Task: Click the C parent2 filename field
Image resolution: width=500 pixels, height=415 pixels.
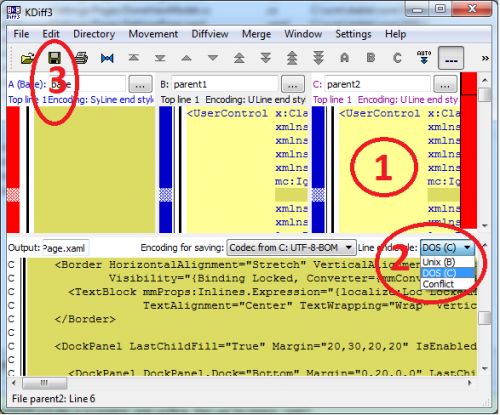Action: tap(377, 84)
